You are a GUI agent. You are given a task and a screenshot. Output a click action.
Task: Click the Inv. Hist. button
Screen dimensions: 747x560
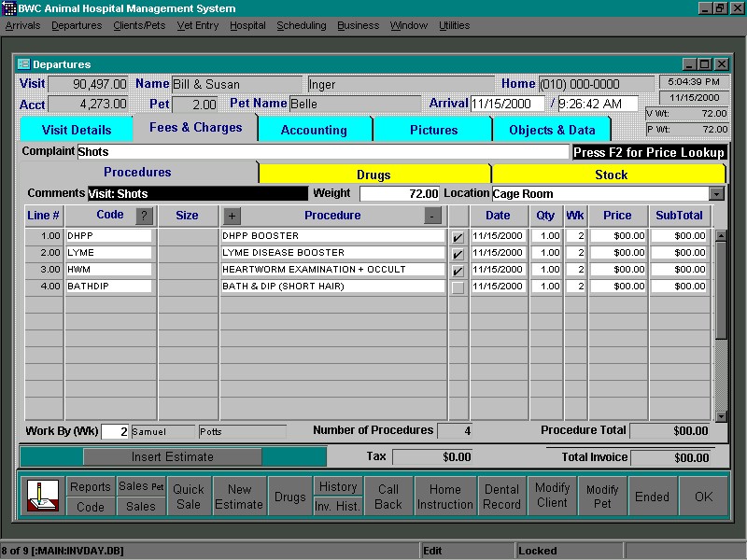click(x=338, y=507)
